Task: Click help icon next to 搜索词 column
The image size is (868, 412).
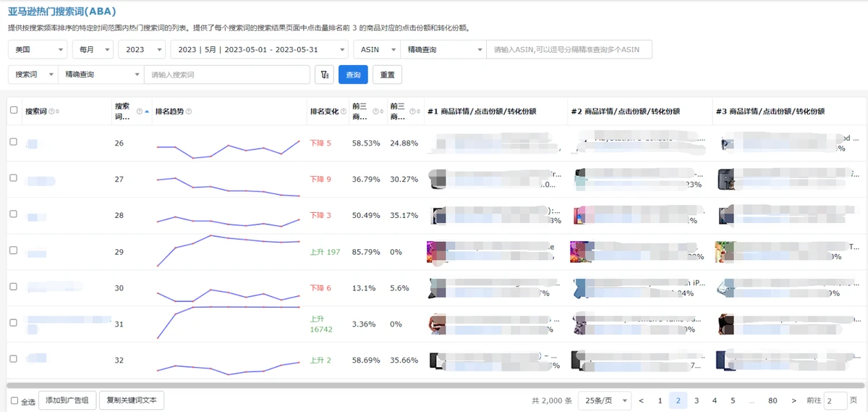Action: point(51,112)
